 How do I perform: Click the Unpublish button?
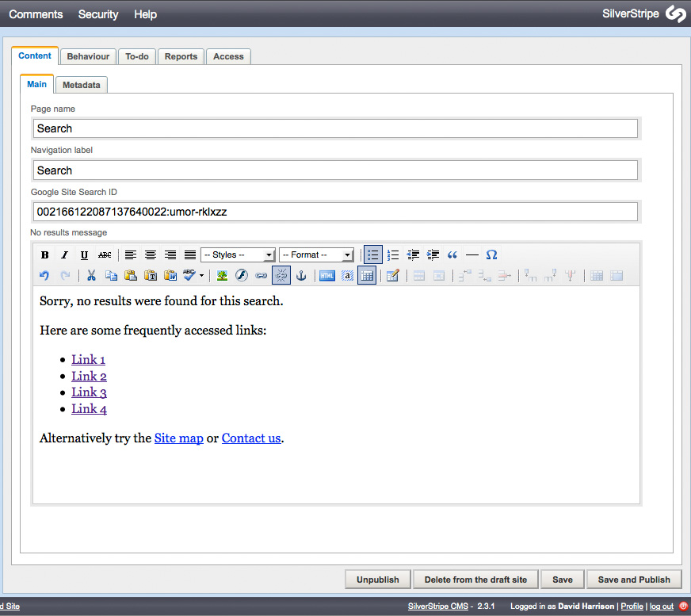(x=378, y=580)
